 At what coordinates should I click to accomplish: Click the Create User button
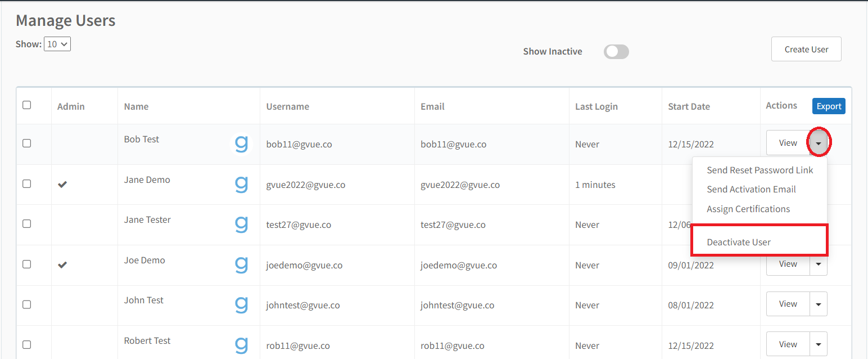pos(806,50)
